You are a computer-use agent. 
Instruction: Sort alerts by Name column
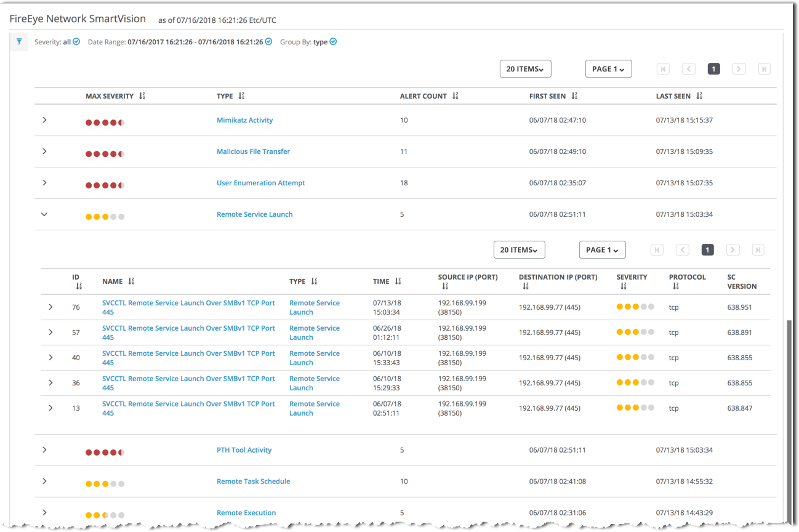click(131, 281)
